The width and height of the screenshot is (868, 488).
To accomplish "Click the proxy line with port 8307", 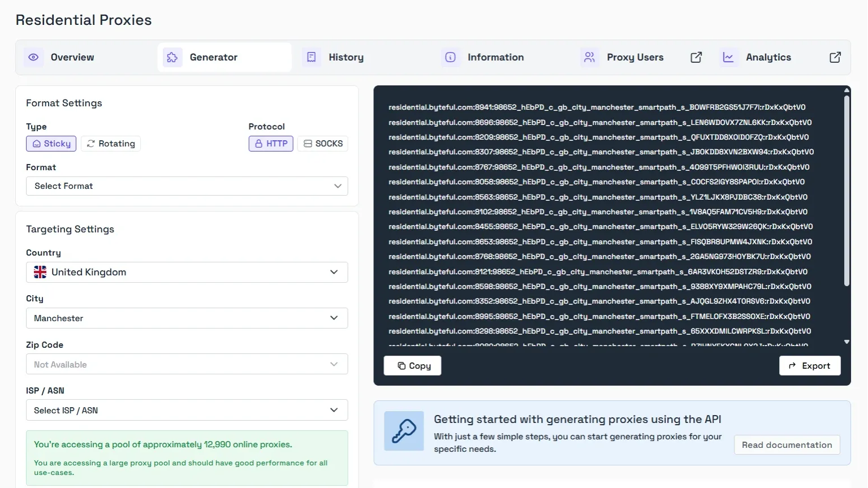I will (601, 152).
